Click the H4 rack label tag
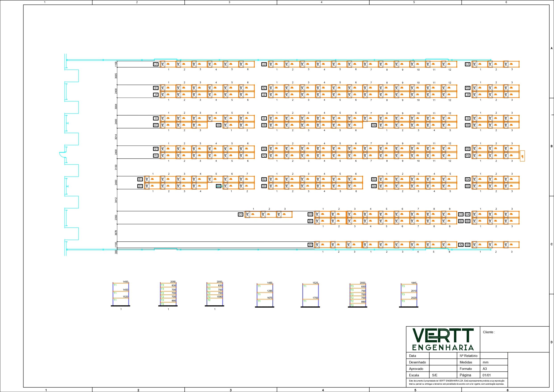Image resolution: width=554 pixels, height=392 pixels. click(374, 125)
